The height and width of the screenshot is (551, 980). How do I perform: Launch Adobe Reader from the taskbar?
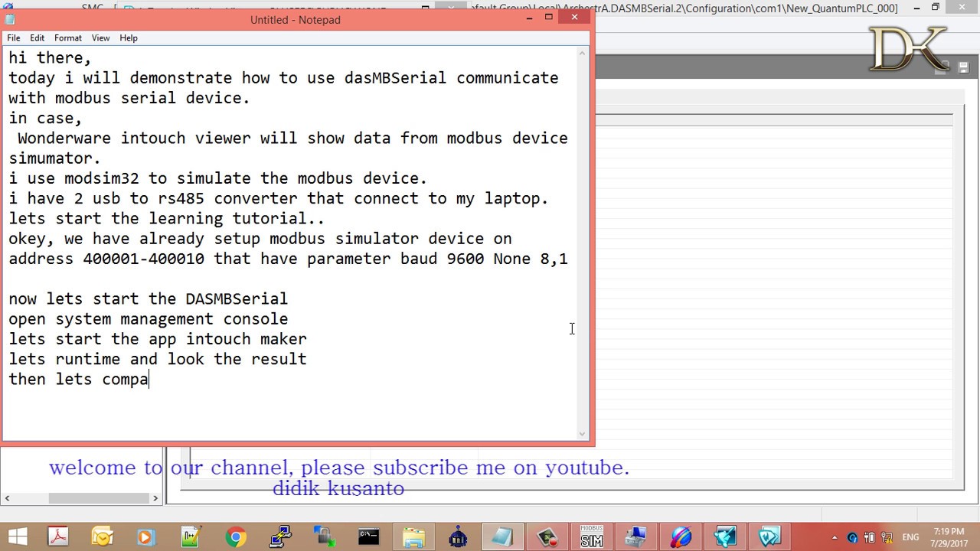[59, 536]
